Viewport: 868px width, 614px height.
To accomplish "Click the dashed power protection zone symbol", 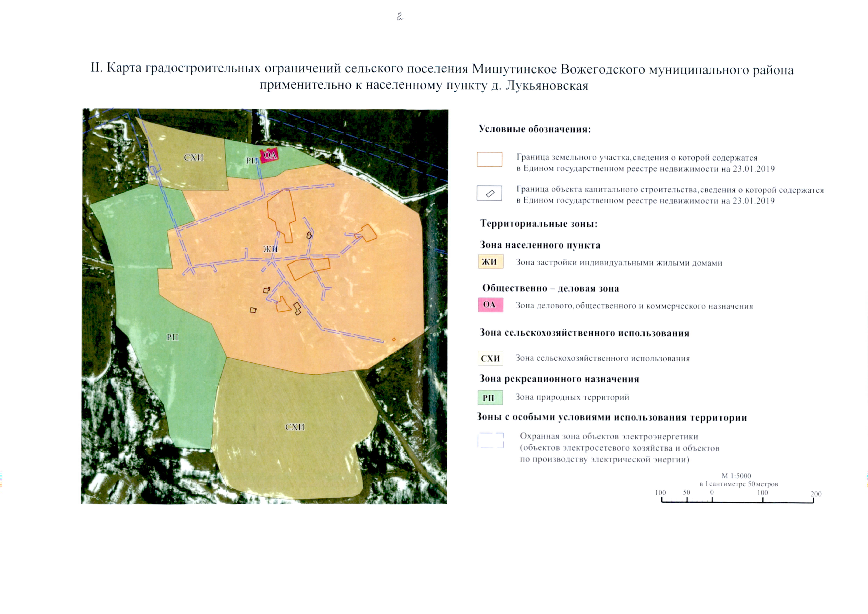I will (x=490, y=441).
